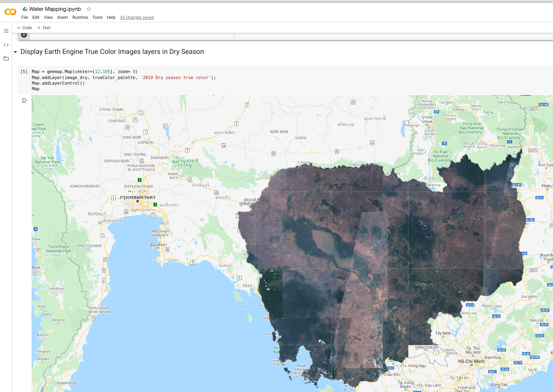The image size is (553, 392).
Task: Run the partially visible cell's play button
Action: (x=24, y=35)
